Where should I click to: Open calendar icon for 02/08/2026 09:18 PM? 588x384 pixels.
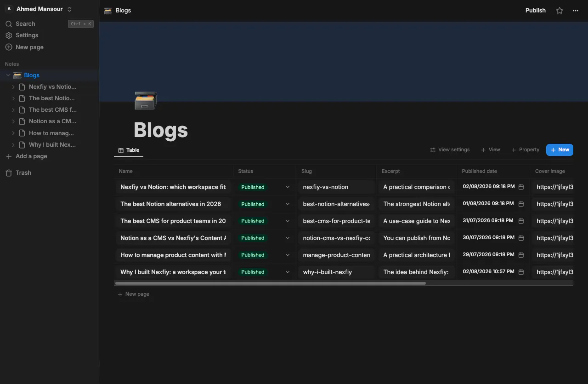521,187
